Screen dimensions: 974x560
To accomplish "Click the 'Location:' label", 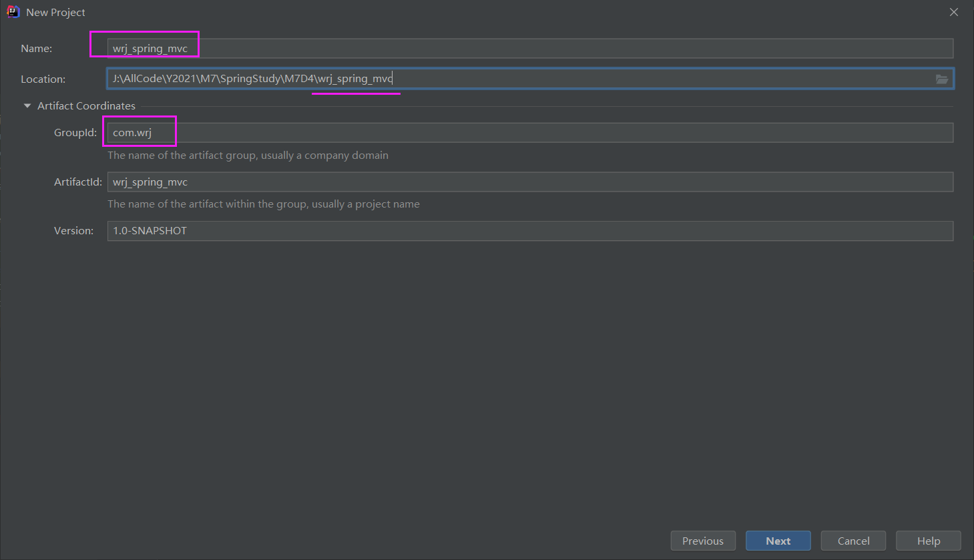I will [43, 79].
